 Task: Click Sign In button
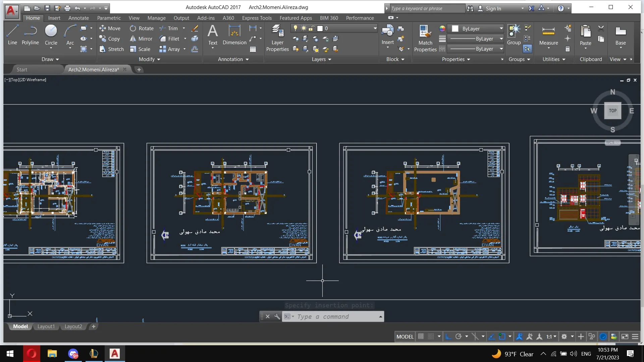click(x=493, y=8)
